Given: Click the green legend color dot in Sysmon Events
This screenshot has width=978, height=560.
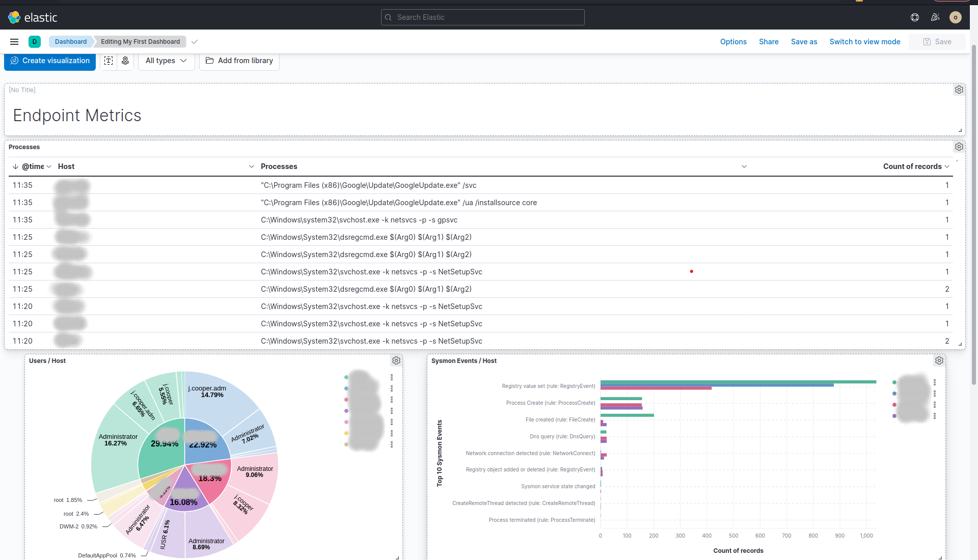Looking at the screenshot, I should [x=894, y=382].
